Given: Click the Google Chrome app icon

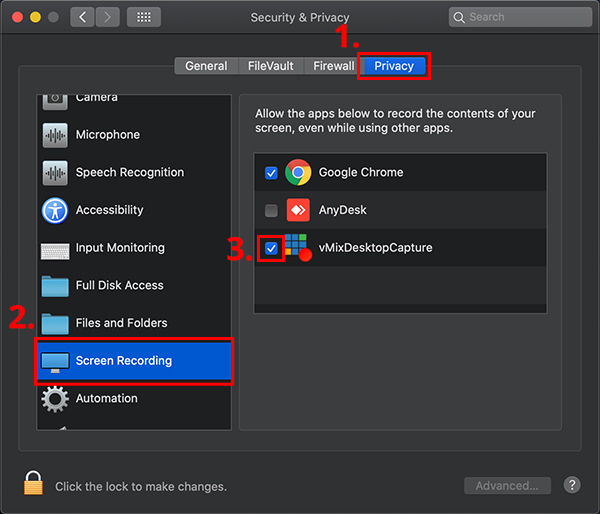Looking at the screenshot, I should pos(297,173).
